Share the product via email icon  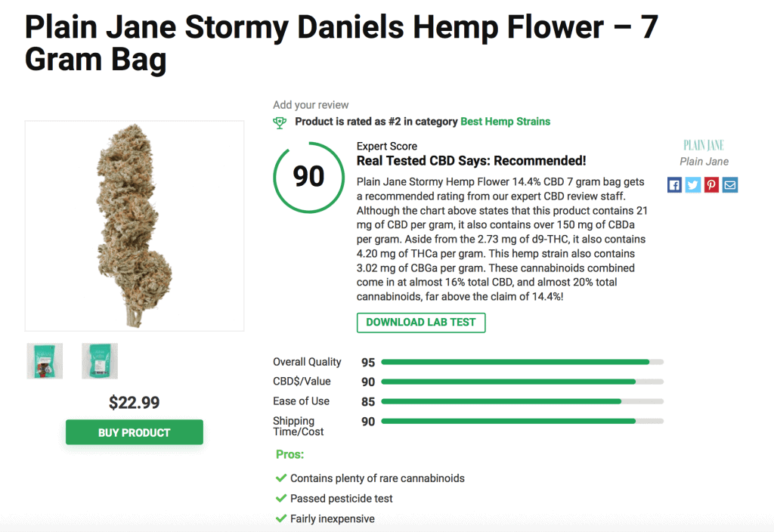(730, 185)
